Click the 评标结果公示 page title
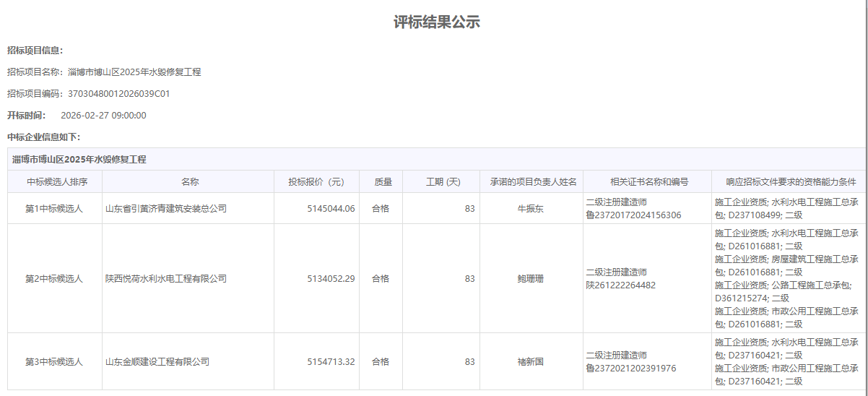The image size is (868, 396). (436, 22)
